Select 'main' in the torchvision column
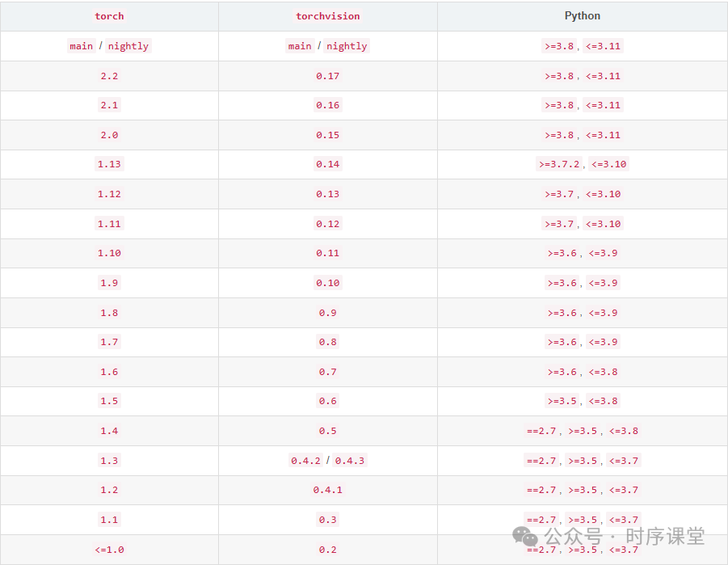The width and height of the screenshot is (728, 565). pyautogui.click(x=300, y=46)
